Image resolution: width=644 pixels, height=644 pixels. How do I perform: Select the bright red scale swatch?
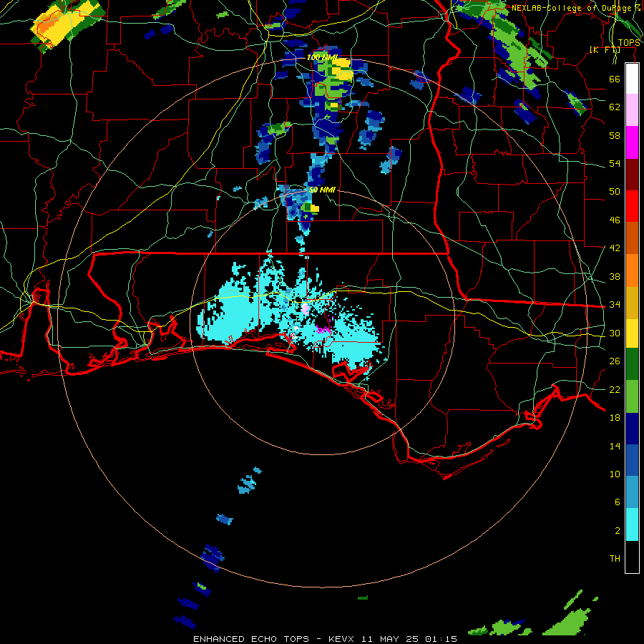(x=632, y=206)
